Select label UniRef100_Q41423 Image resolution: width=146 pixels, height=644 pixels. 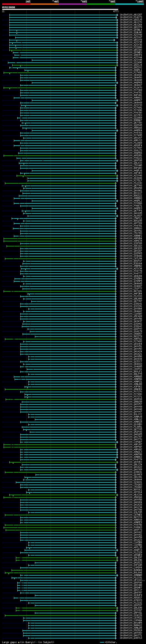tap(131, 540)
